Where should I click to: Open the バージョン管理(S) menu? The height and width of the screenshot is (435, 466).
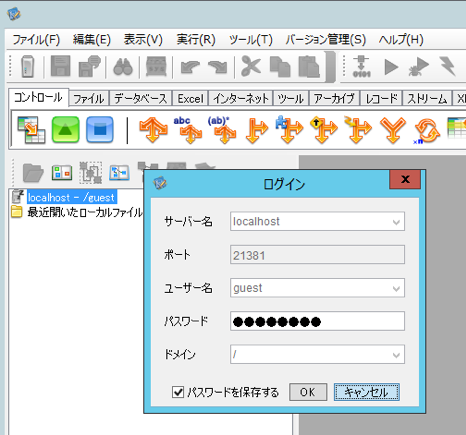pos(326,40)
